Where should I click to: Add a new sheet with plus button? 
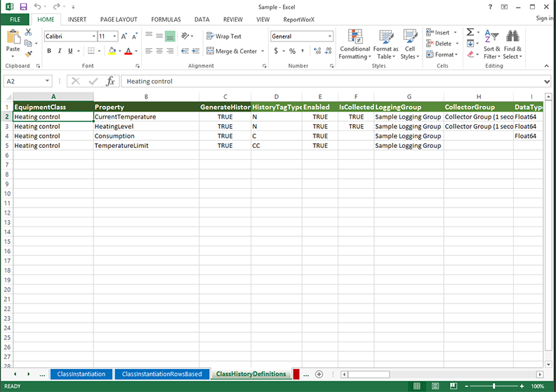319,374
